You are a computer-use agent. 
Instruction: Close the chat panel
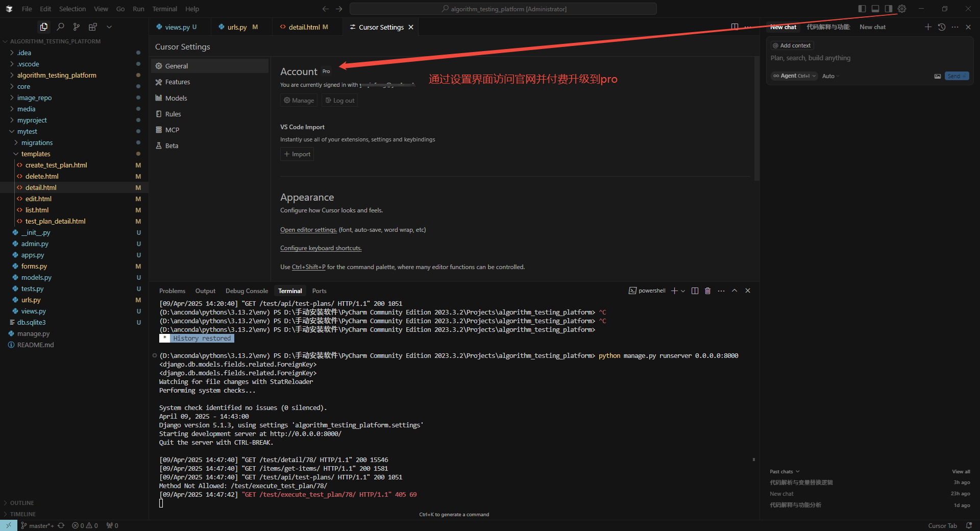968,27
